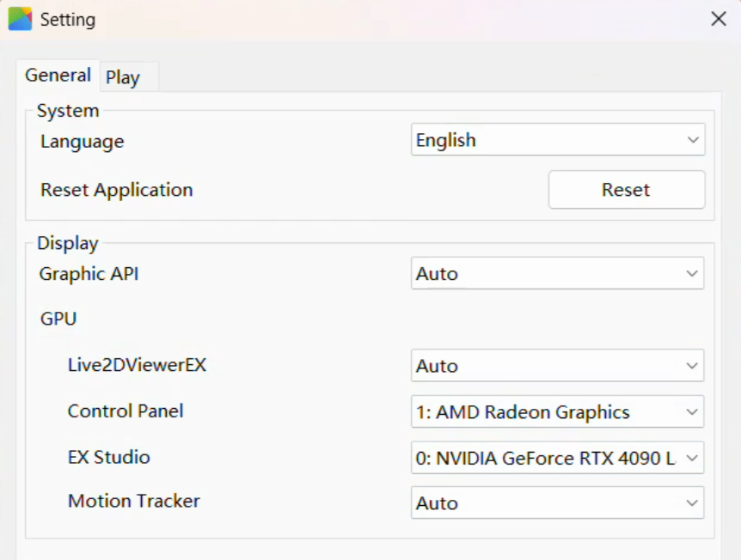Open the Live2DViewerEX GPU dropdown

click(x=558, y=366)
